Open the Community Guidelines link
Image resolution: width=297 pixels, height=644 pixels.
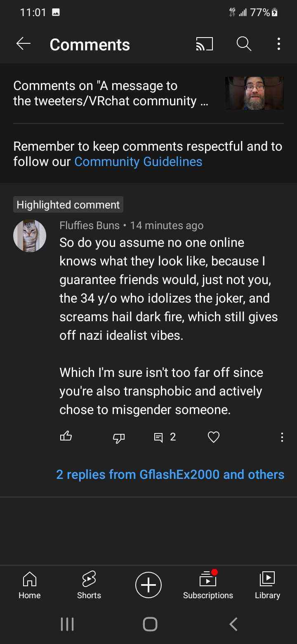pyautogui.click(x=138, y=161)
